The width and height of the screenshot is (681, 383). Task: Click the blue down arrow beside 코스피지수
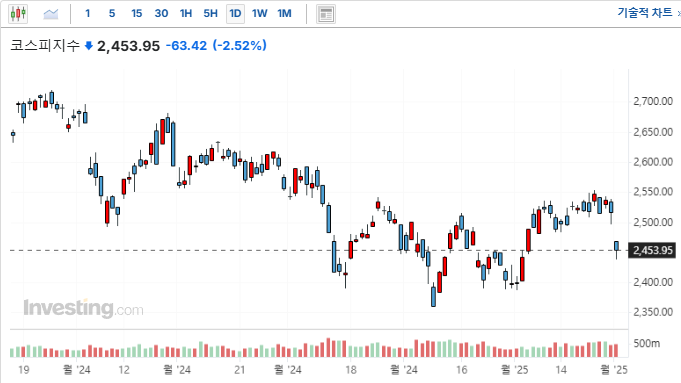pos(89,46)
